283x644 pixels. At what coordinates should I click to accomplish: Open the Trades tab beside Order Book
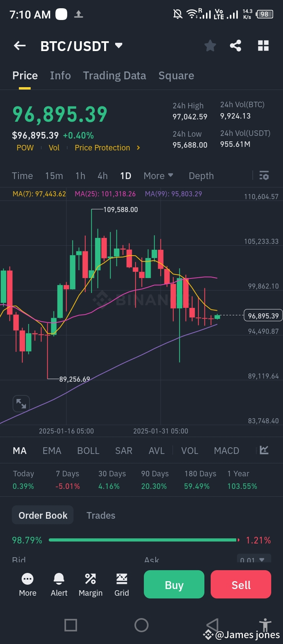click(x=101, y=515)
